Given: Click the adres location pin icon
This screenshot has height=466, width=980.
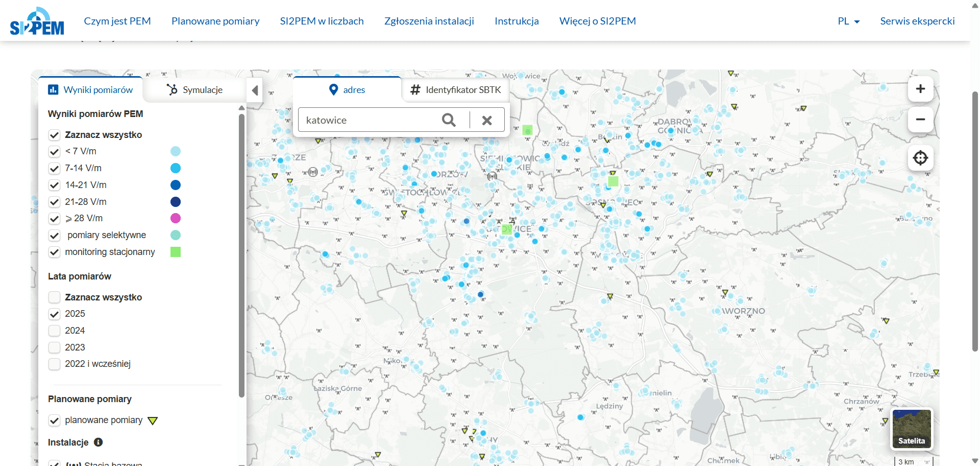Looking at the screenshot, I should (x=333, y=89).
